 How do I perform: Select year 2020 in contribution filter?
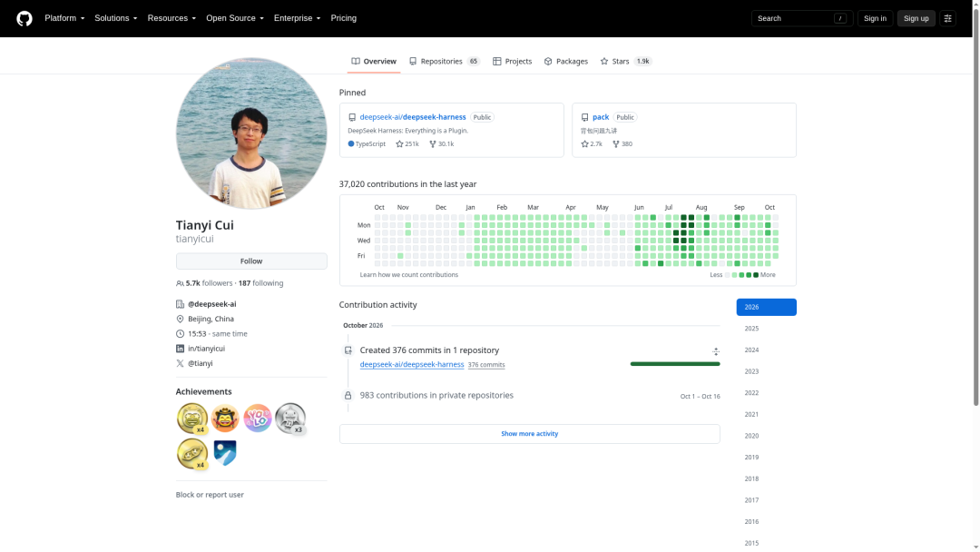pyautogui.click(x=766, y=436)
